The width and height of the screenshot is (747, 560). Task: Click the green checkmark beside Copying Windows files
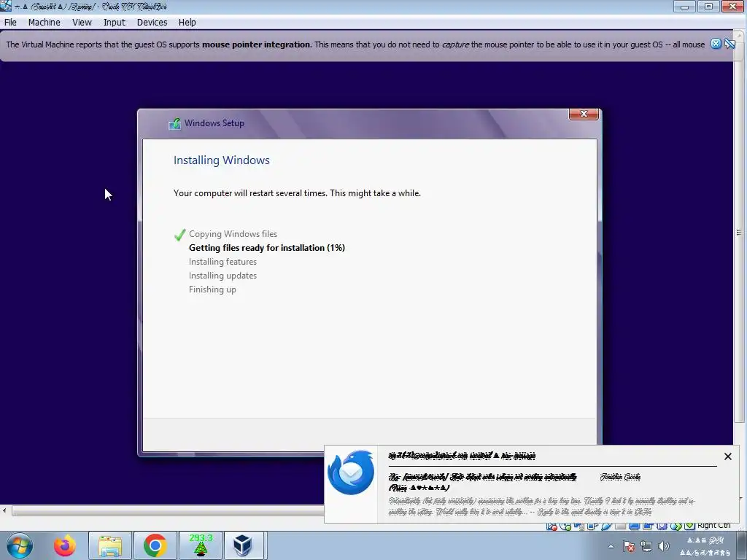click(x=179, y=235)
